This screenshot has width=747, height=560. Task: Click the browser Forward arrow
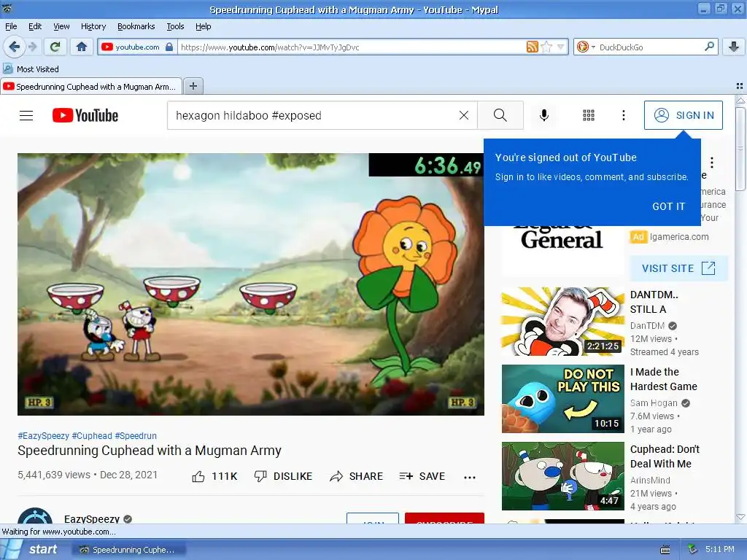(32, 47)
